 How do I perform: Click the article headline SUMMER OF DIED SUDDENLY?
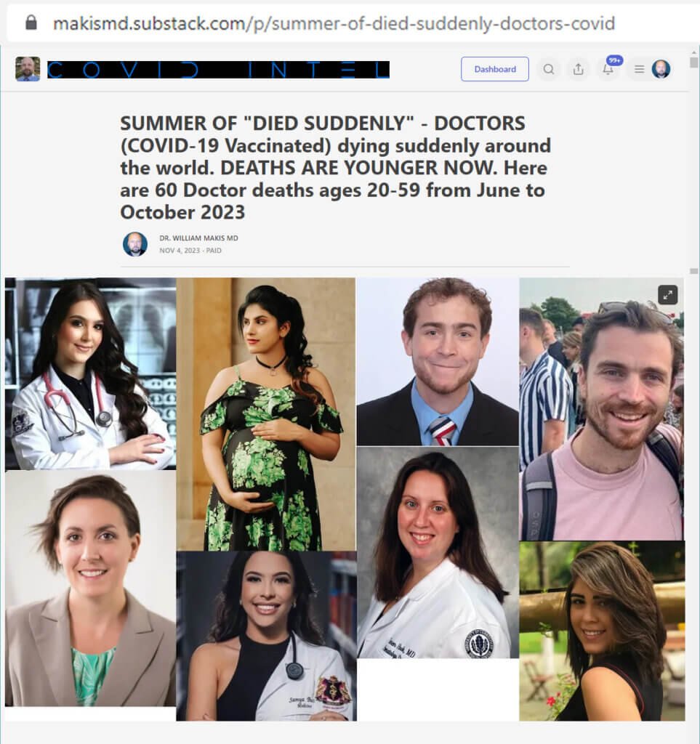click(336, 168)
